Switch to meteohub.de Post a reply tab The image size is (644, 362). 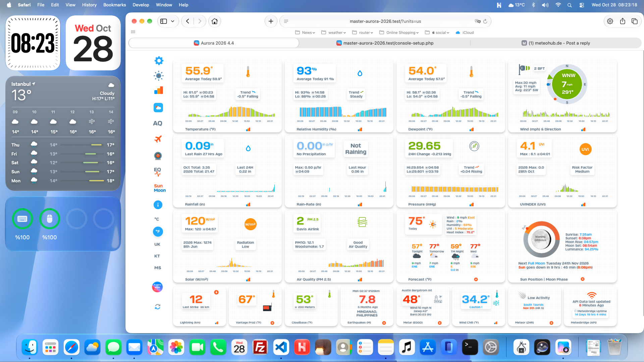pos(556,43)
